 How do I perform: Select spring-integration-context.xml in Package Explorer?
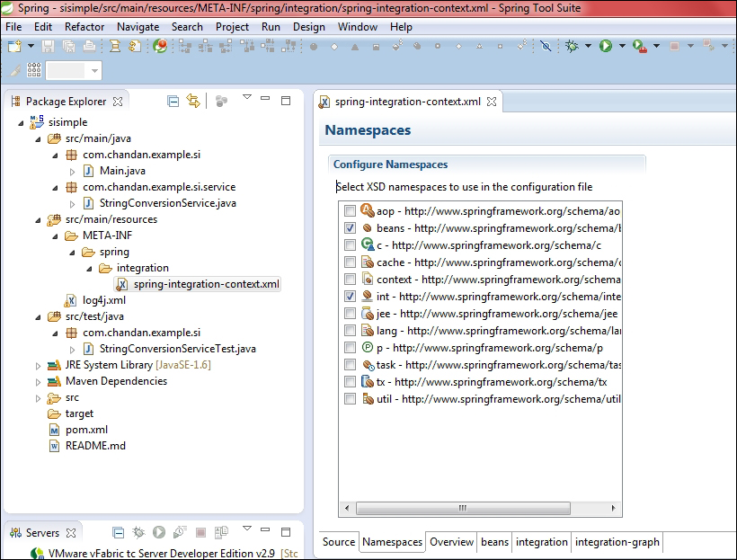pyautogui.click(x=205, y=283)
